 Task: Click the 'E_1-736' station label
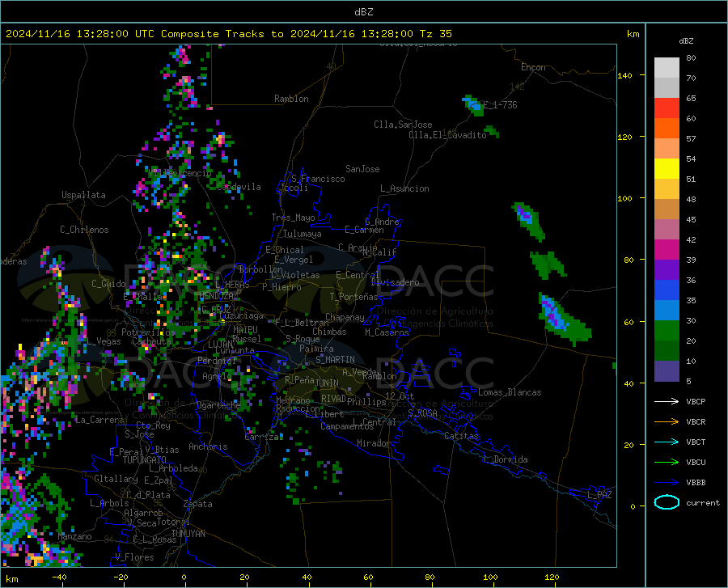point(500,105)
